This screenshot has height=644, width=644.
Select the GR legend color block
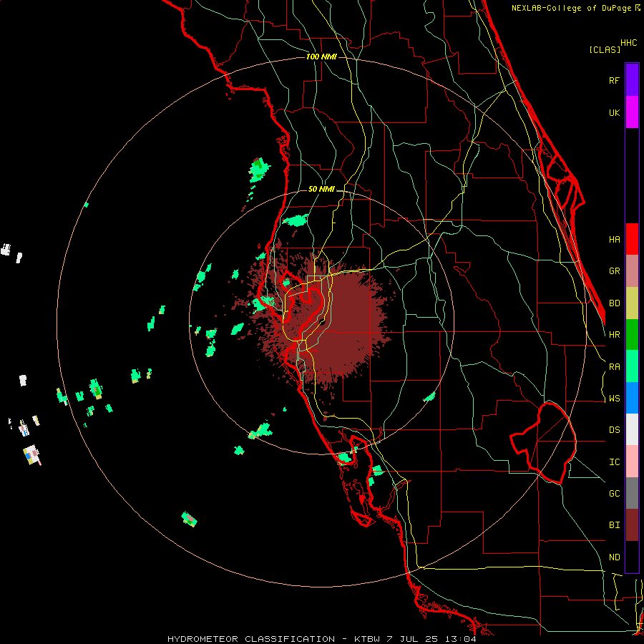632,271
